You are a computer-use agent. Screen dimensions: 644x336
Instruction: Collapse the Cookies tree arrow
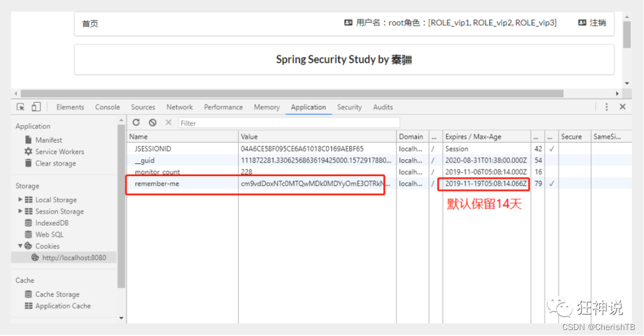(20, 246)
